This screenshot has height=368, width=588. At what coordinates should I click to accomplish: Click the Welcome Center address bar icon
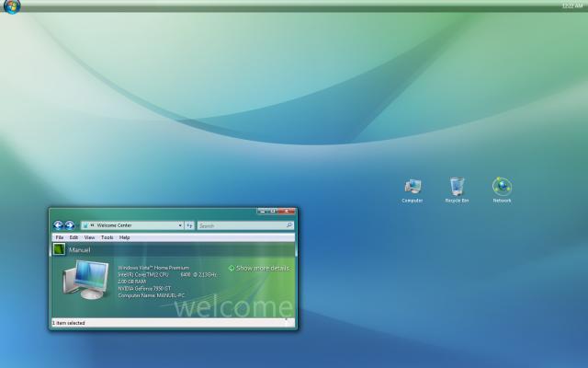pos(85,225)
